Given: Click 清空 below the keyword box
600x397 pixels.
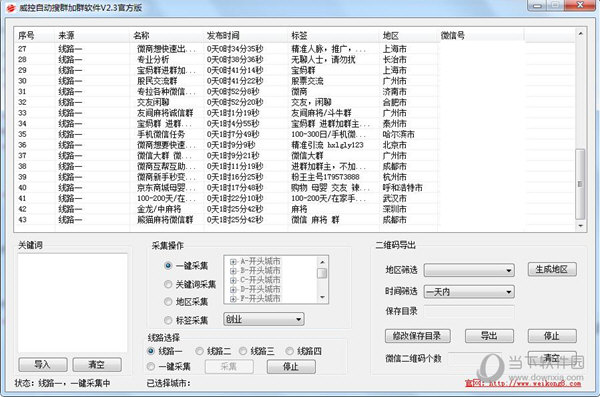Looking at the screenshot, I should point(97,364).
